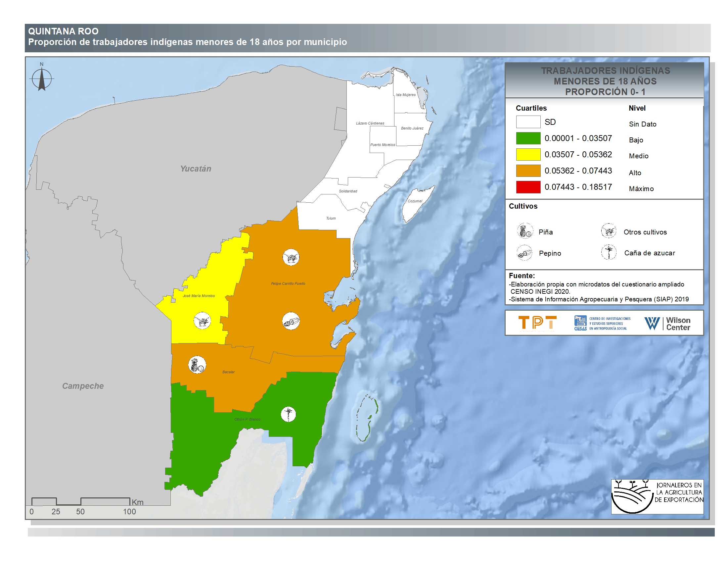Click the white SD legend swatch
This screenshot has width=728, height=563.
pyautogui.click(x=528, y=122)
